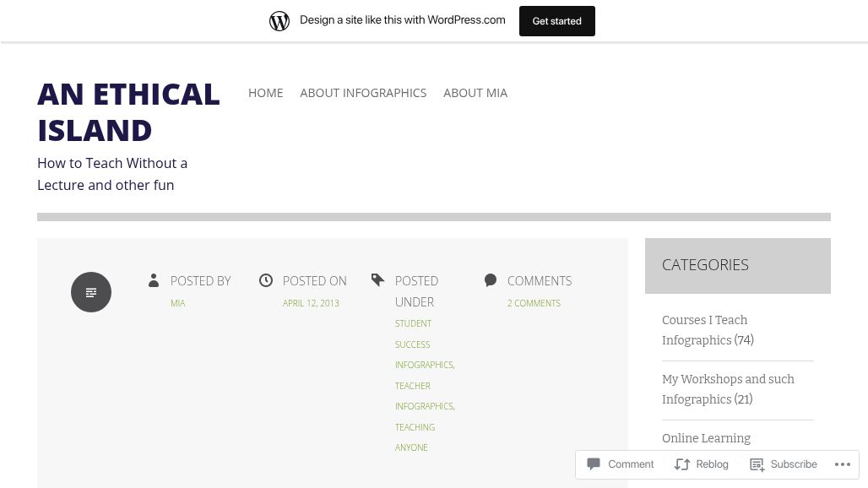
Task: Click the Reblog icon in bottom bar
Action: pos(681,464)
